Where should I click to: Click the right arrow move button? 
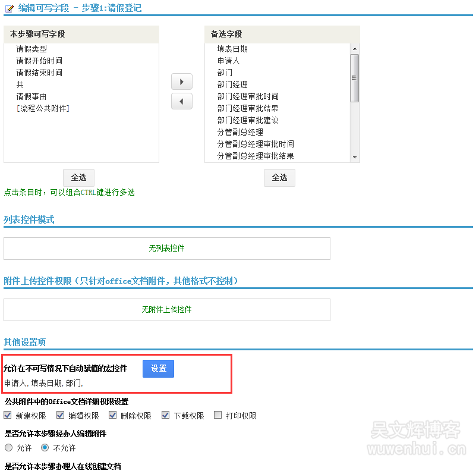pos(181,81)
